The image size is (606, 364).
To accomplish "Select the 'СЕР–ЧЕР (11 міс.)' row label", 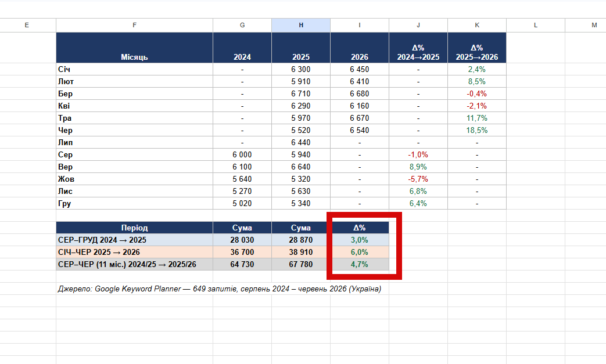I will coord(134,264).
